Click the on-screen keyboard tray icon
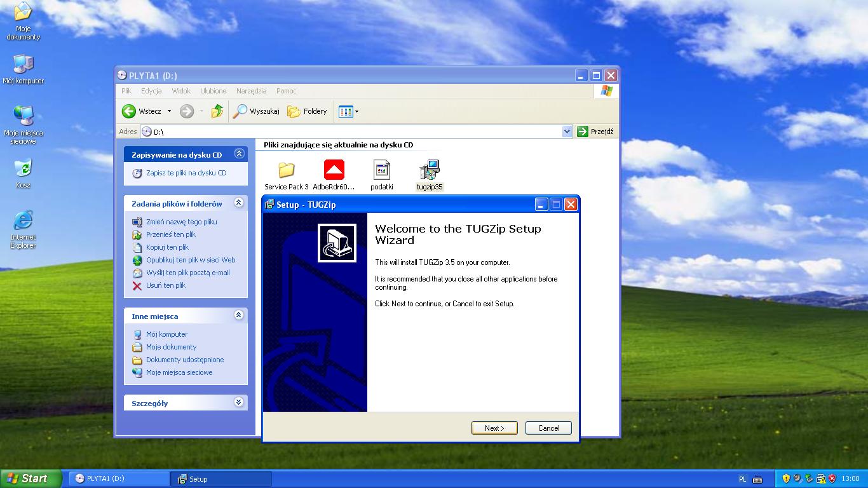This screenshot has width=868, height=488. pos(757,479)
